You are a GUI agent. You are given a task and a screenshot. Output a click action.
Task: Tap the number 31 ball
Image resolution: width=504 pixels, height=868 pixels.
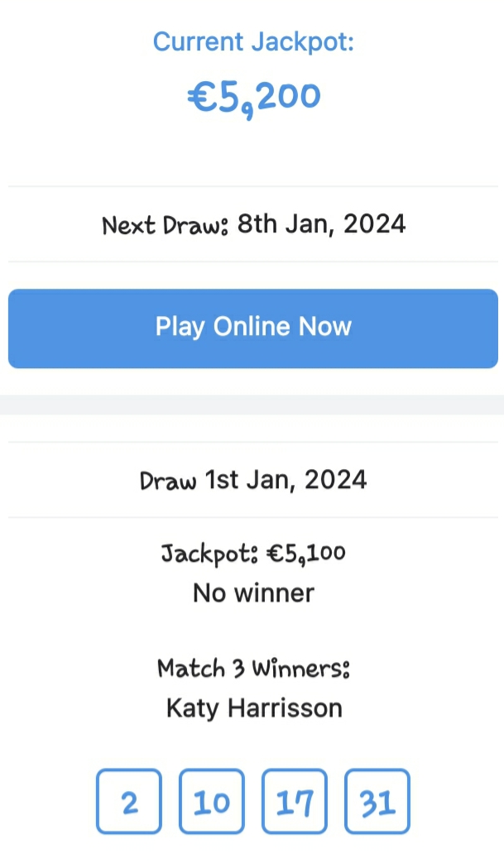[x=377, y=801]
